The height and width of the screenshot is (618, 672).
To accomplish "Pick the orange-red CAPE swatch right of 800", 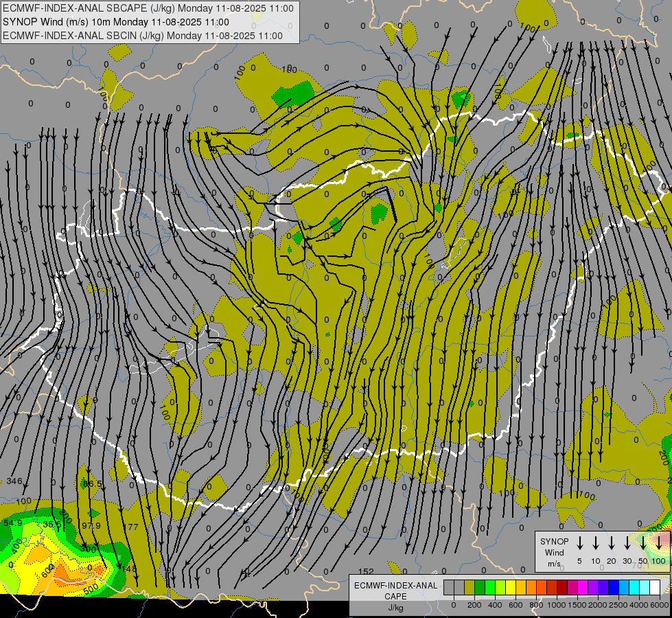I will coord(542,588).
